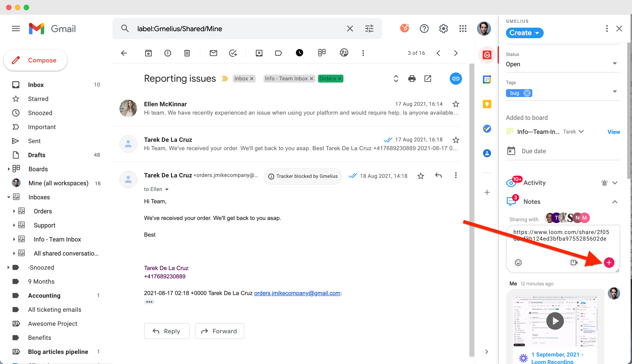Viewport: 632px width, 364px height.
Task: Star the 18 Aug 14:18 message
Action: (421, 176)
